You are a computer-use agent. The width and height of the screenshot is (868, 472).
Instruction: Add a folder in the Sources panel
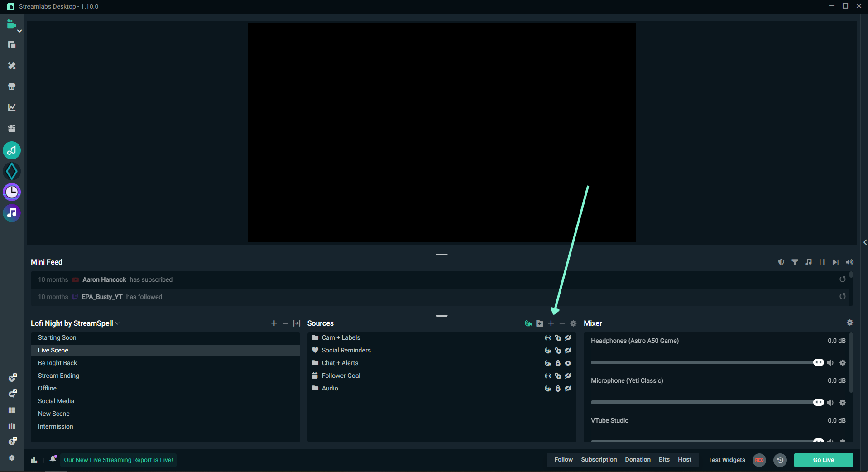[x=539, y=323]
